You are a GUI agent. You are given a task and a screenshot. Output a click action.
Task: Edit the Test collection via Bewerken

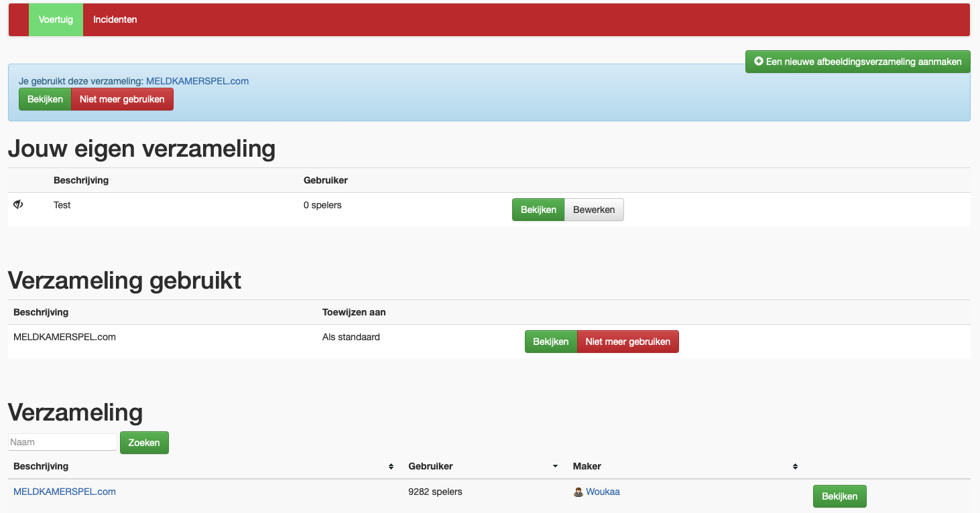tap(594, 210)
